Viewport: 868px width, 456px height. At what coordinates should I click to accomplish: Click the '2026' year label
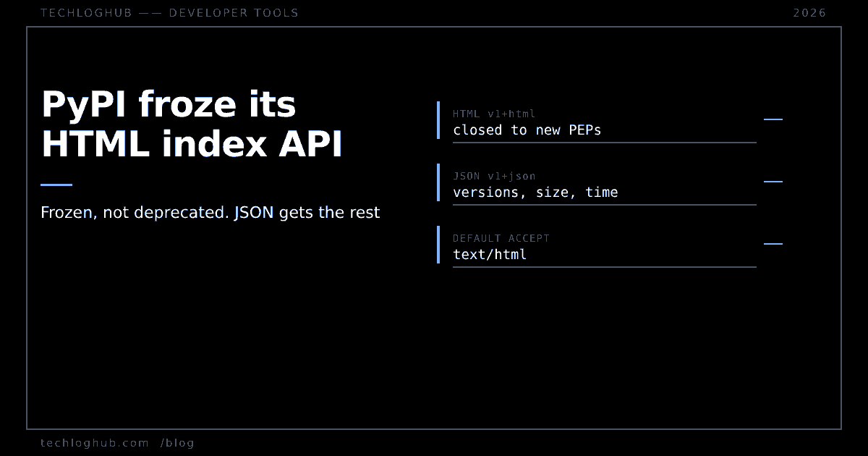809,13
